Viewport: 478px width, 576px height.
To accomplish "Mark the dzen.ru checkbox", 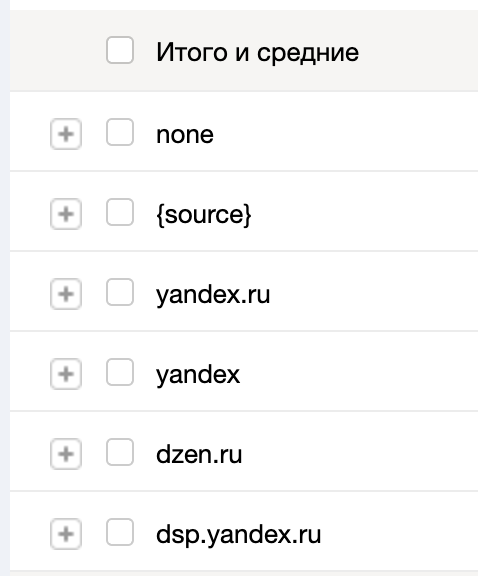I will click(120, 453).
